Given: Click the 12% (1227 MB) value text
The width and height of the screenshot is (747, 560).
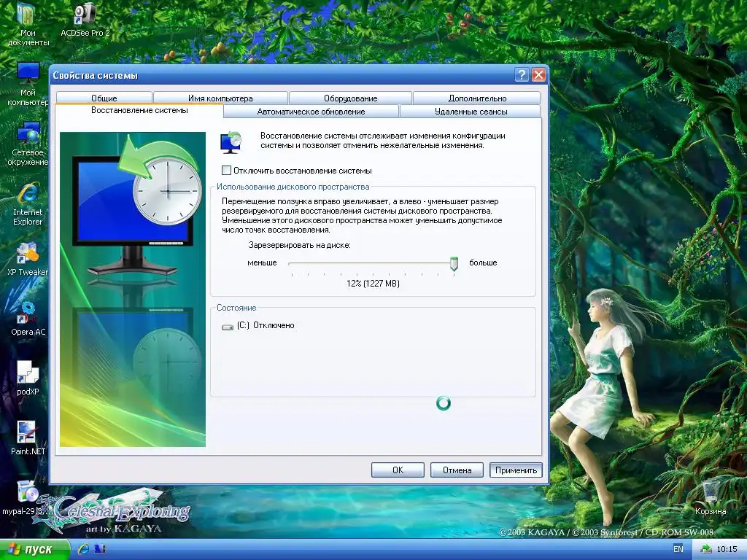Looking at the screenshot, I should pyautogui.click(x=373, y=284).
